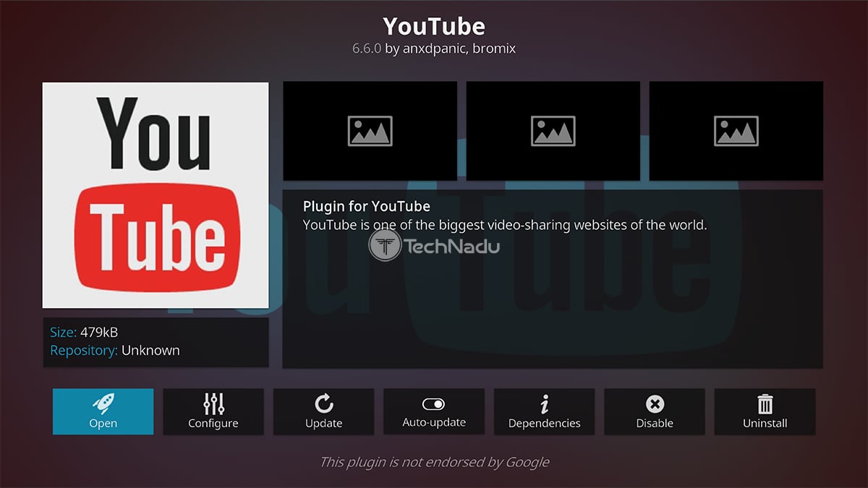Click the circular refresh icon on Update

pyautogui.click(x=323, y=403)
